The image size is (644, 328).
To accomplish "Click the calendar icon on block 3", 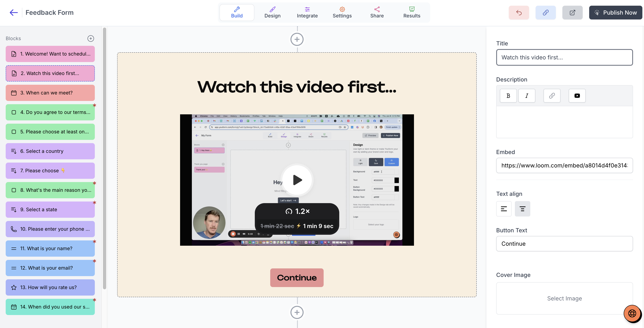I will [14, 93].
